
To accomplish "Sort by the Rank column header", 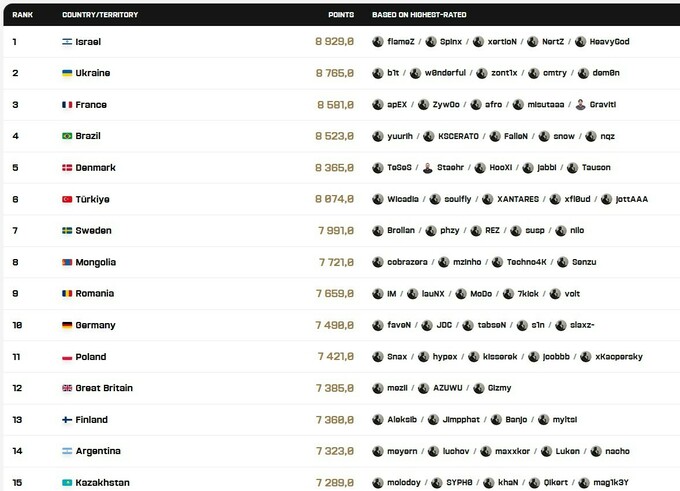I will (x=23, y=15).
